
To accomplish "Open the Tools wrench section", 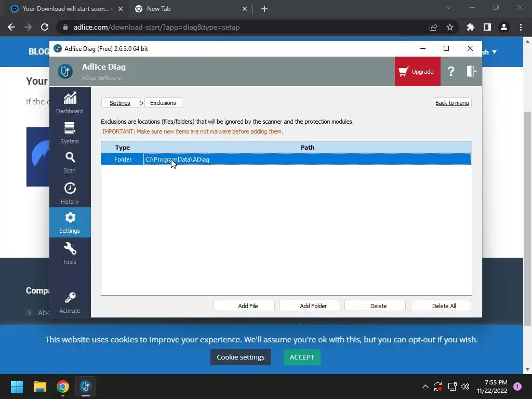I will [70, 253].
